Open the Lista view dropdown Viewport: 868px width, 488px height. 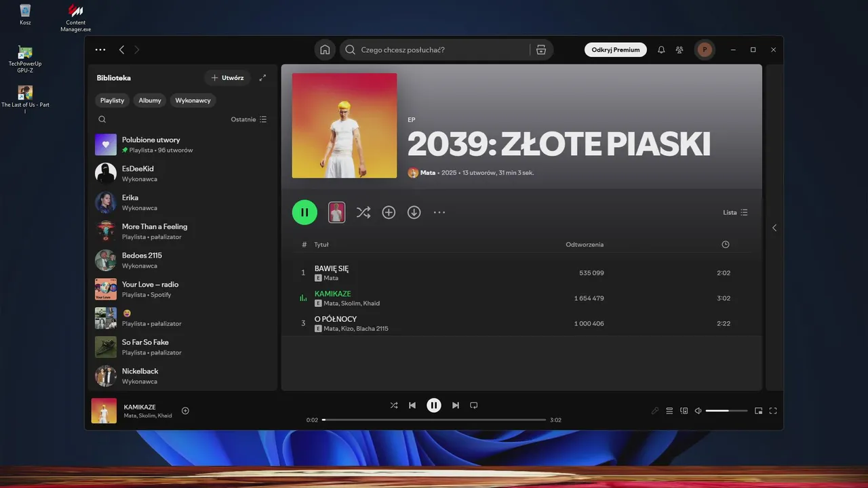point(735,212)
